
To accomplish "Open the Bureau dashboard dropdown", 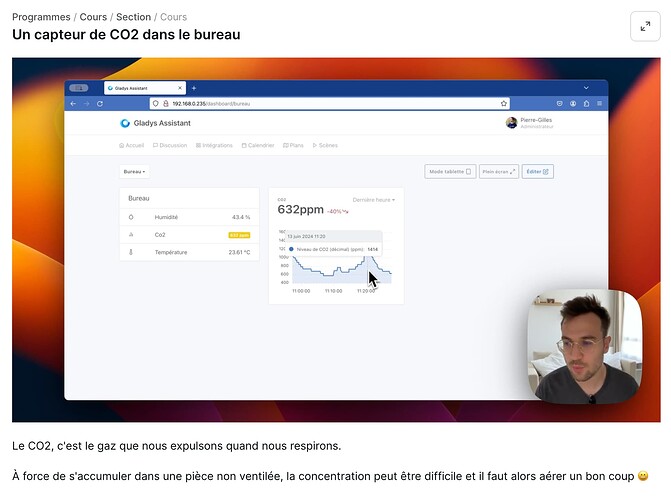I will click(x=134, y=172).
